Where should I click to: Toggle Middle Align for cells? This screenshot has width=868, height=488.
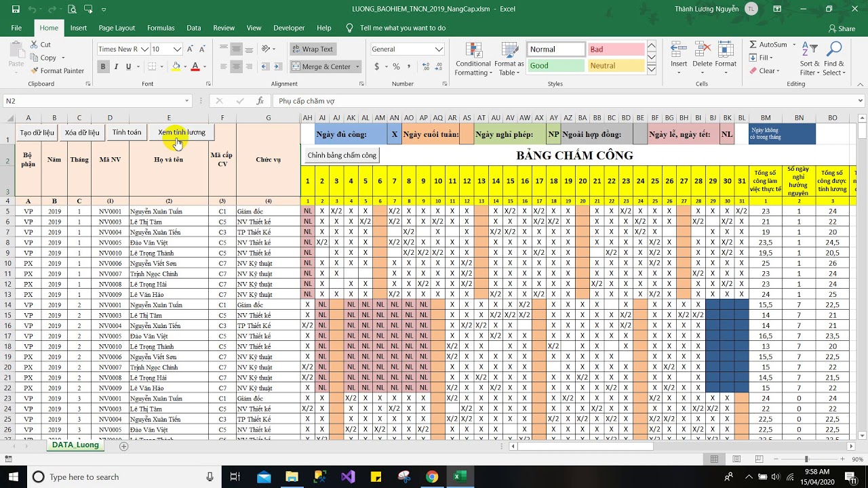point(236,49)
